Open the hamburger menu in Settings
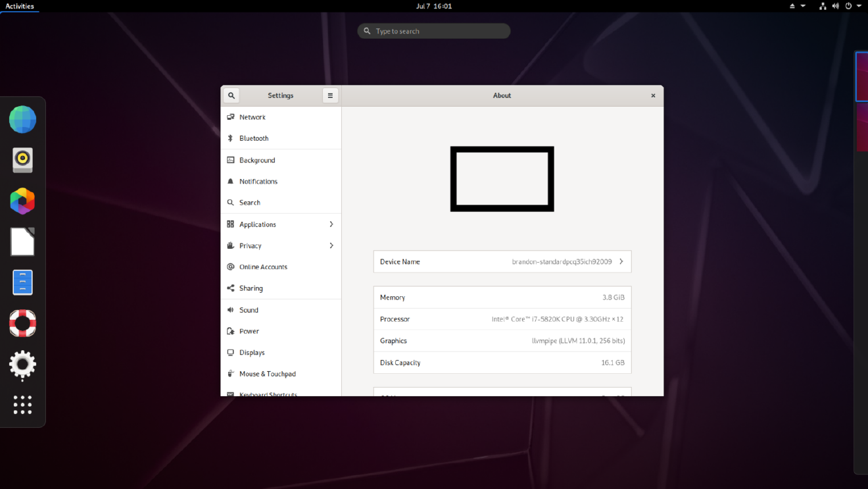This screenshot has height=489, width=868. coord(330,95)
